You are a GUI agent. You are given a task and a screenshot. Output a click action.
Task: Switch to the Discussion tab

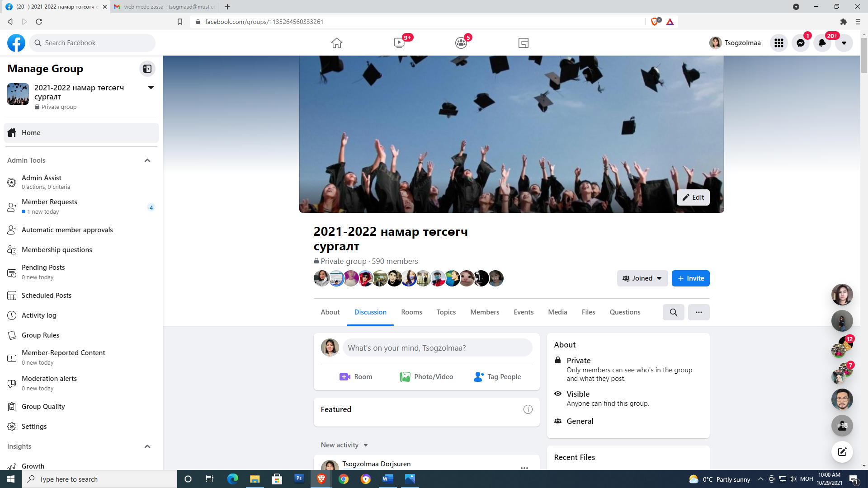click(x=370, y=312)
